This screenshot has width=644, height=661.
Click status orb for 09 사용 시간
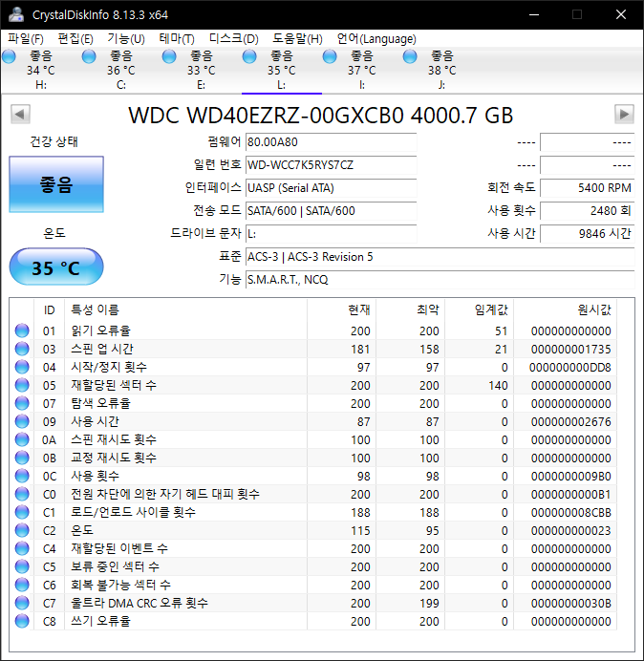[22, 421]
